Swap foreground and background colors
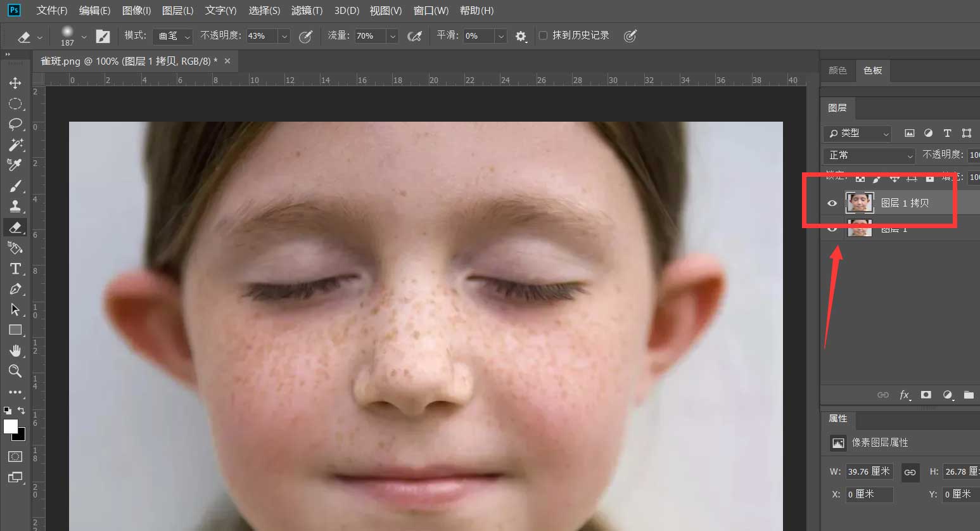The width and height of the screenshot is (980, 531). [x=22, y=411]
